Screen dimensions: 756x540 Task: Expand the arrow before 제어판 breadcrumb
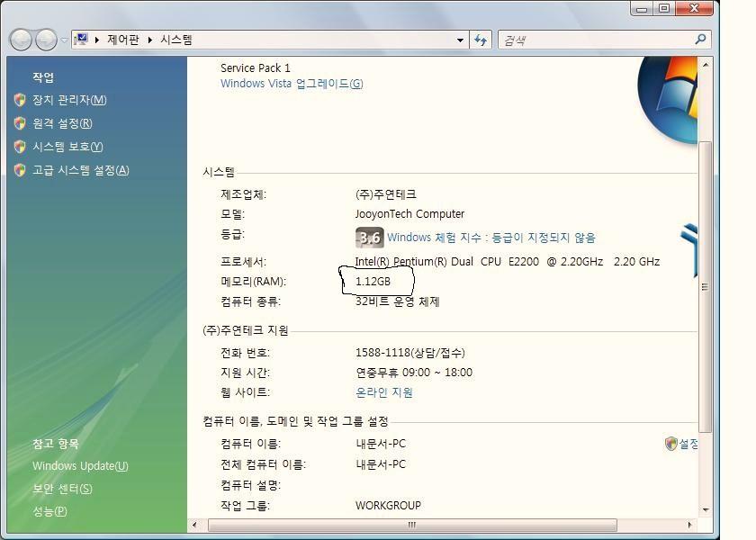pyautogui.click(x=97, y=40)
